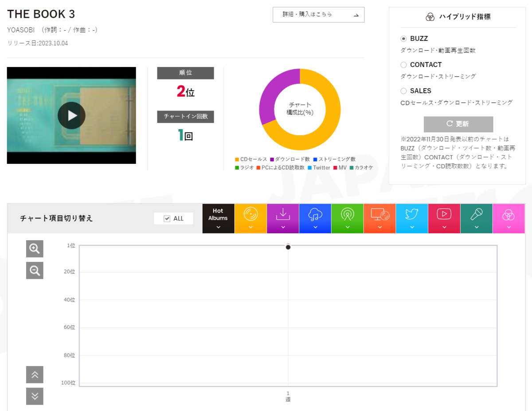Click the カラオケ legend entry

361,168
